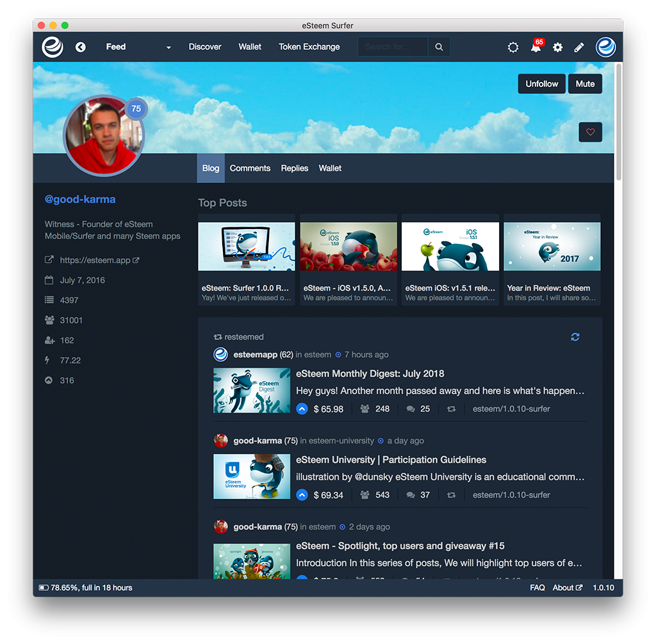Refresh the post list

575,337
